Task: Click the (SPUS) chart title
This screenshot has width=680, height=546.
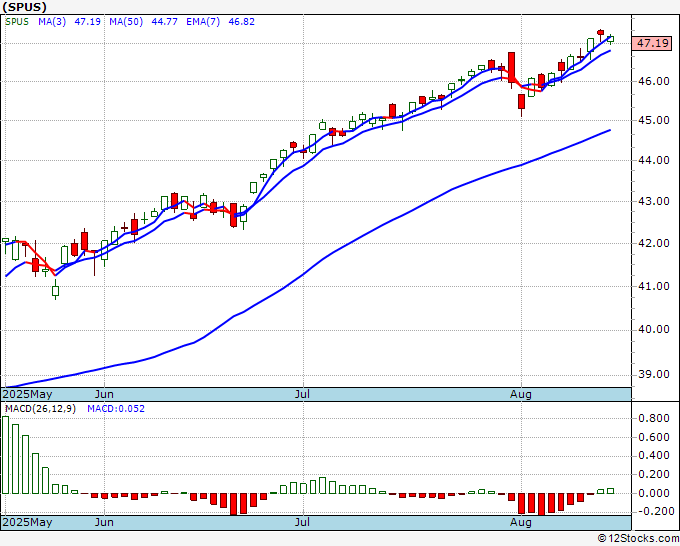Action: [x=24, y=7]
